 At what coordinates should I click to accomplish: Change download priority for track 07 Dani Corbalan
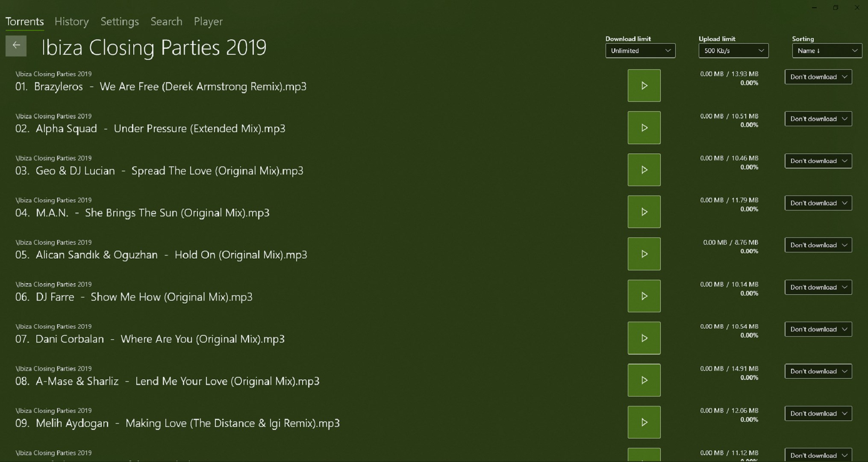818,329
